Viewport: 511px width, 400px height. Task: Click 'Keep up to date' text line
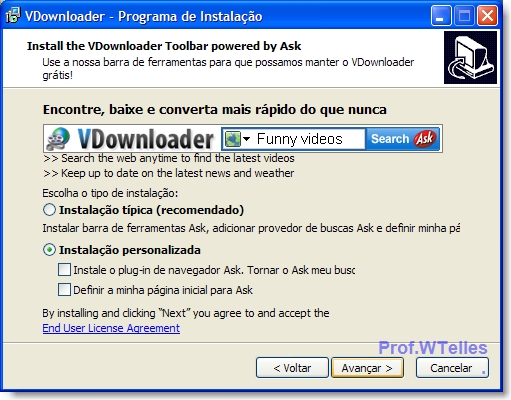click(169, 173)
